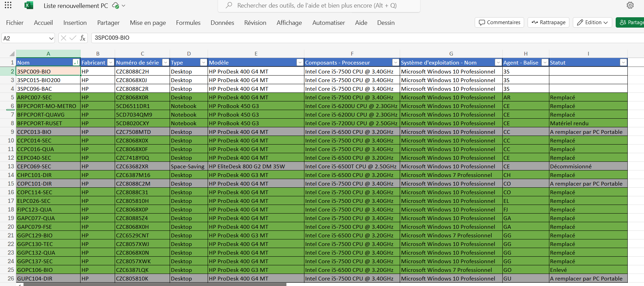Click the Excel logo icon
The width and height of the screenshot is (644, 286).
click(29, 5)
